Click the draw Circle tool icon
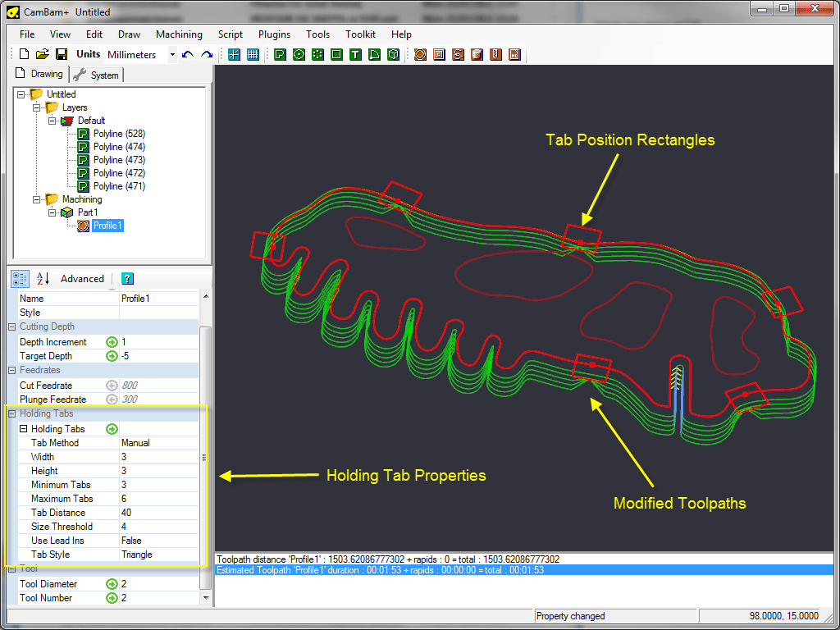 coord(299,55)
